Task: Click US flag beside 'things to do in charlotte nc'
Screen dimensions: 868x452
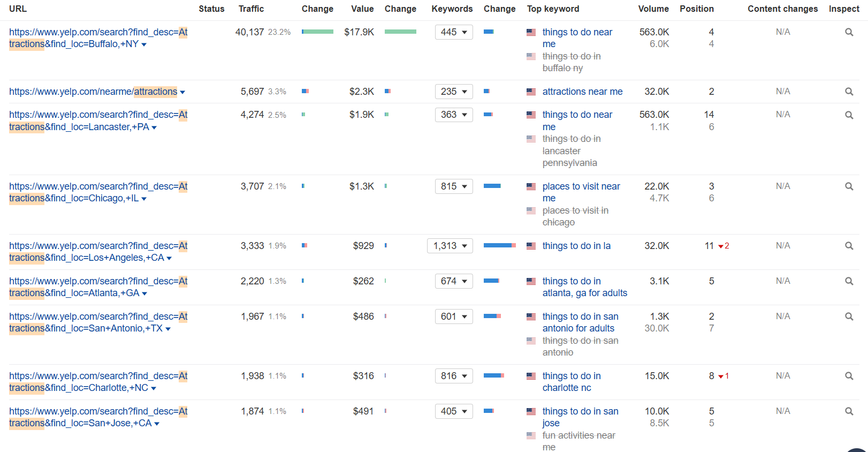Action: coord(531,376)
